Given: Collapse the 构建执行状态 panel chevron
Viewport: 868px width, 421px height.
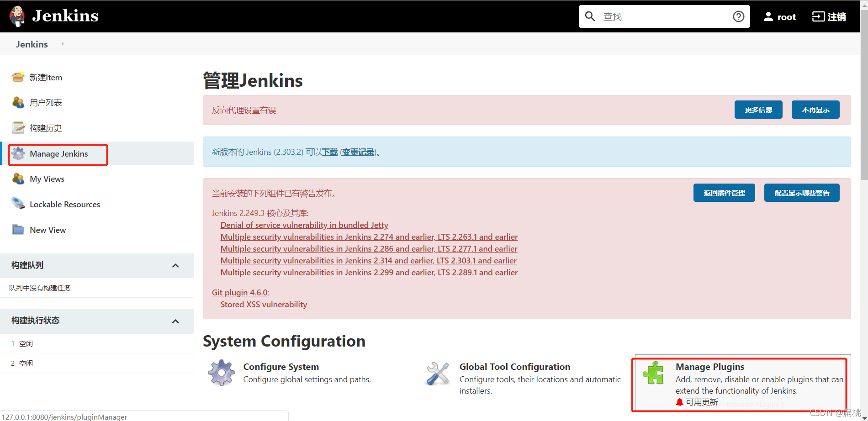Looking at the screenshot, I should (175, 321).
